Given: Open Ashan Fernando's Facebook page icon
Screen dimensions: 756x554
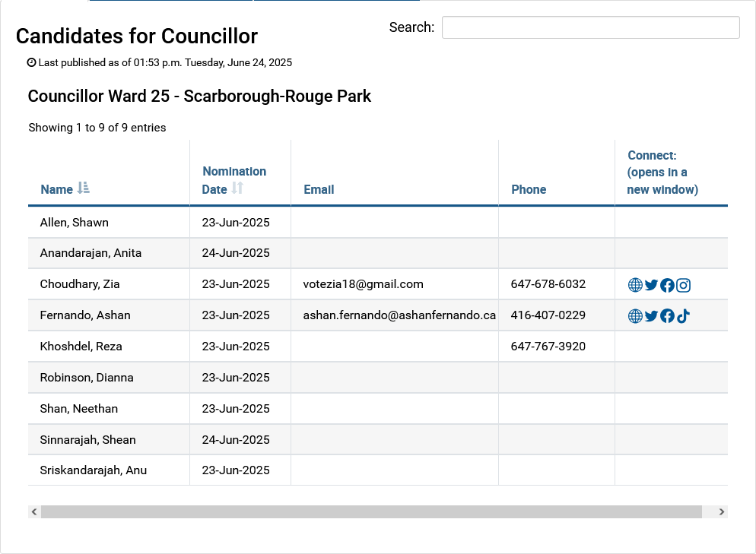Looking at the screenshot, I should point(667,316).
